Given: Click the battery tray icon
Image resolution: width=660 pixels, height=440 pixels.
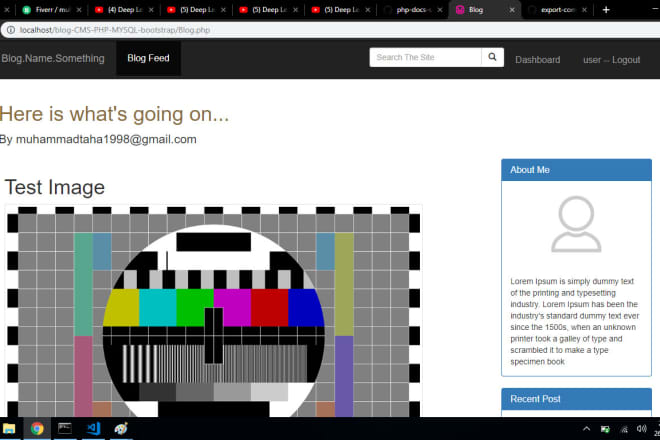Looking at the screenshot, I should click(x=605, y=429).
